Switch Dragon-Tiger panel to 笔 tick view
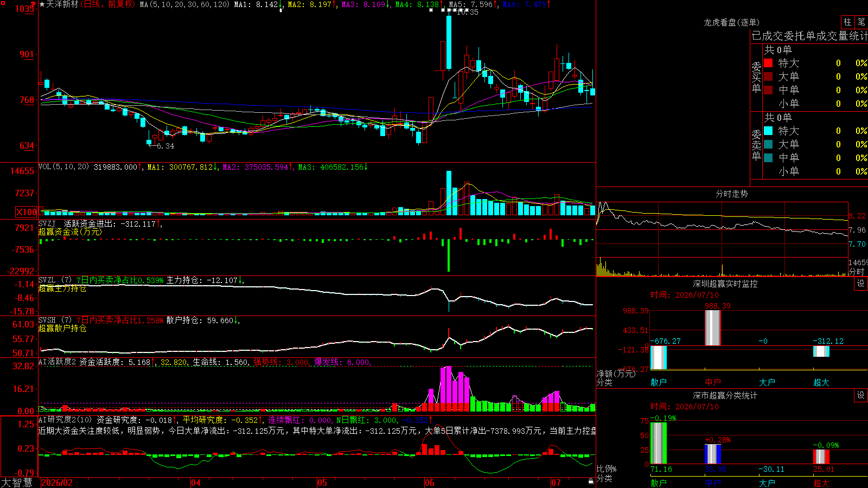This screenshot has height=488, width=868. (861, 22)
